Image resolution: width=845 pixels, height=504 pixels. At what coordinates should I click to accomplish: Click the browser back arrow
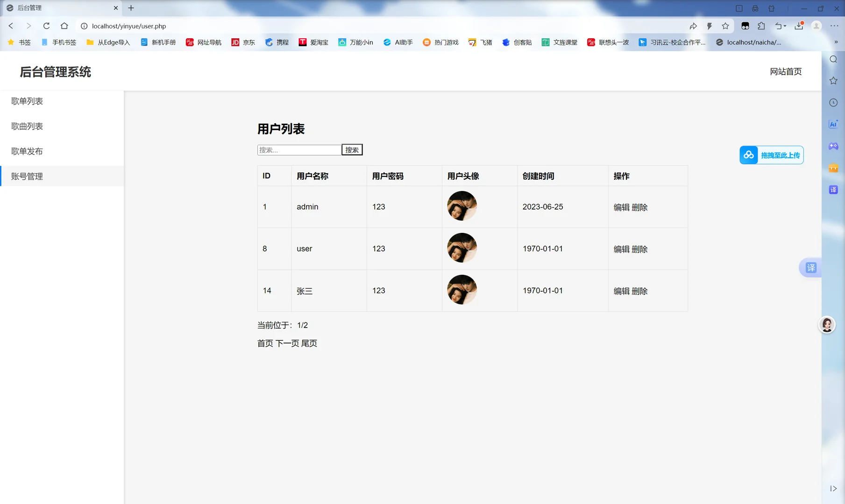[x=11, y=26]
